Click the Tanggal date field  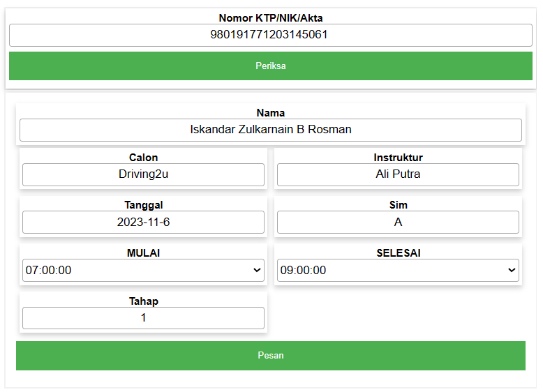tap(143, 222)
